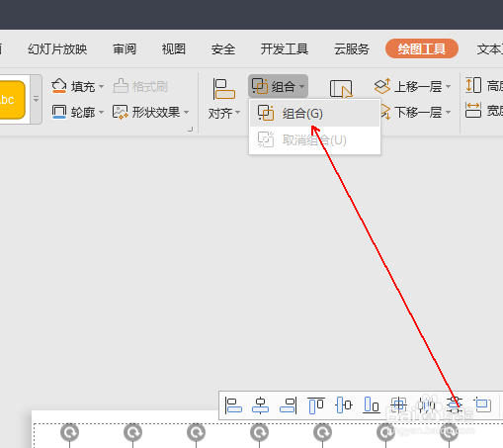Align horizontal center on the floating toolbar
The width and height of the screenshot is (503, 448).
(260, 405)
